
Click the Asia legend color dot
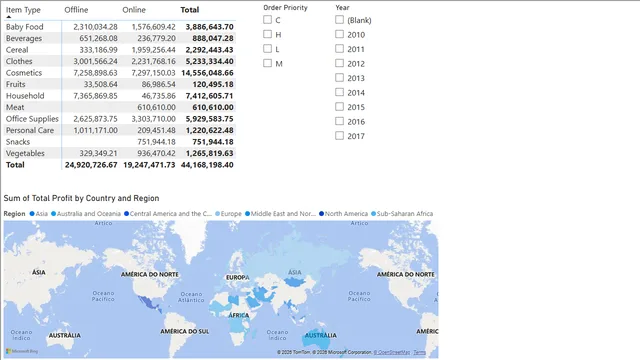coord(32,213)
